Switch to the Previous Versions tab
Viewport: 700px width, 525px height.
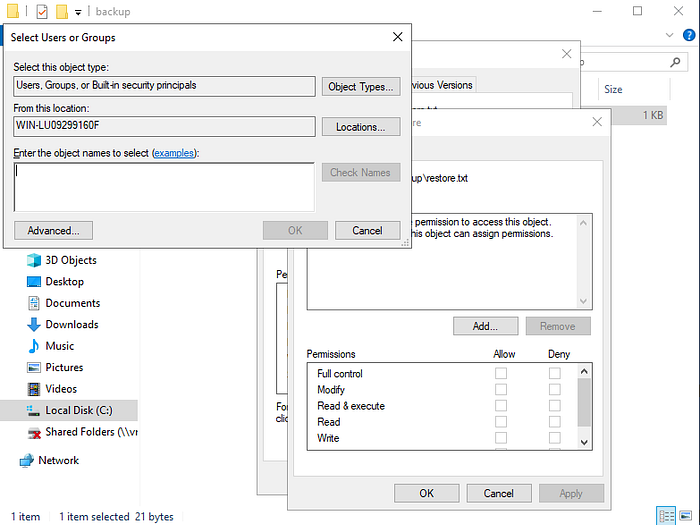[x=442, y=85]
